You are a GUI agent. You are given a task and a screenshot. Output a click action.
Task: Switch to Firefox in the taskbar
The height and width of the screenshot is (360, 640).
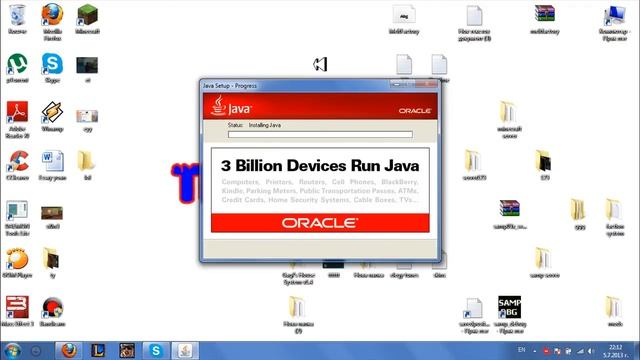coord(69,351)
